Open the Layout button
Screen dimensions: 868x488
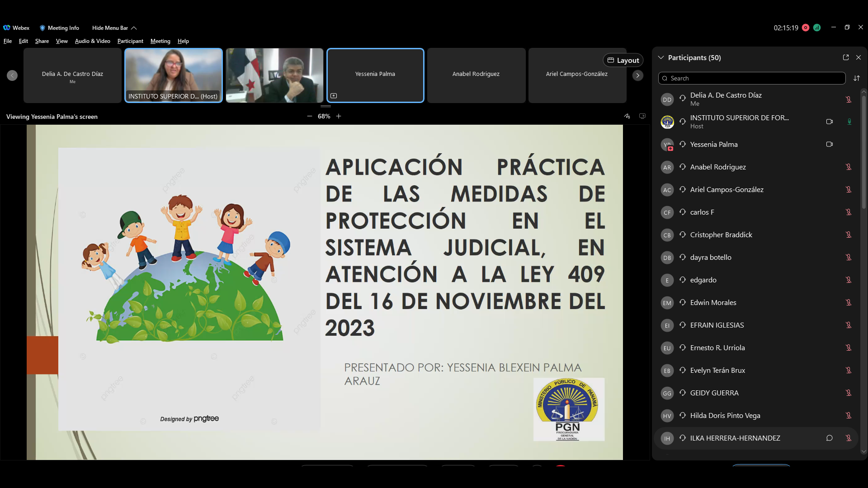tap(623, 60)
